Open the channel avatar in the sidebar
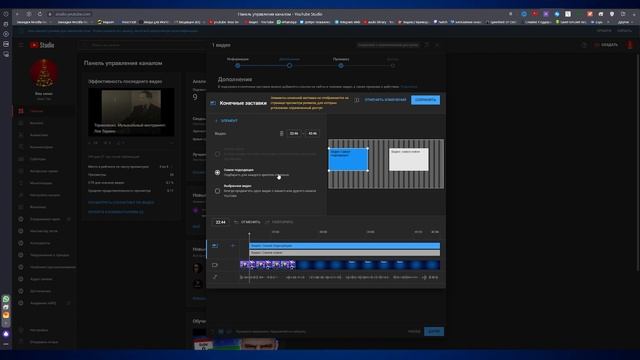The width and height of the screenshot is (640, 360). [x=44, y=73]
